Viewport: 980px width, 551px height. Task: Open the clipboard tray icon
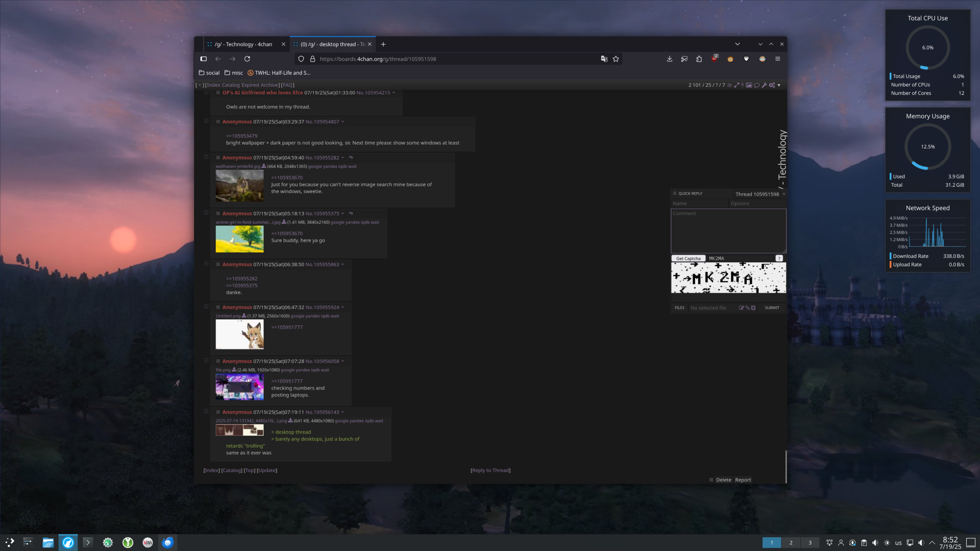point(864,543)
